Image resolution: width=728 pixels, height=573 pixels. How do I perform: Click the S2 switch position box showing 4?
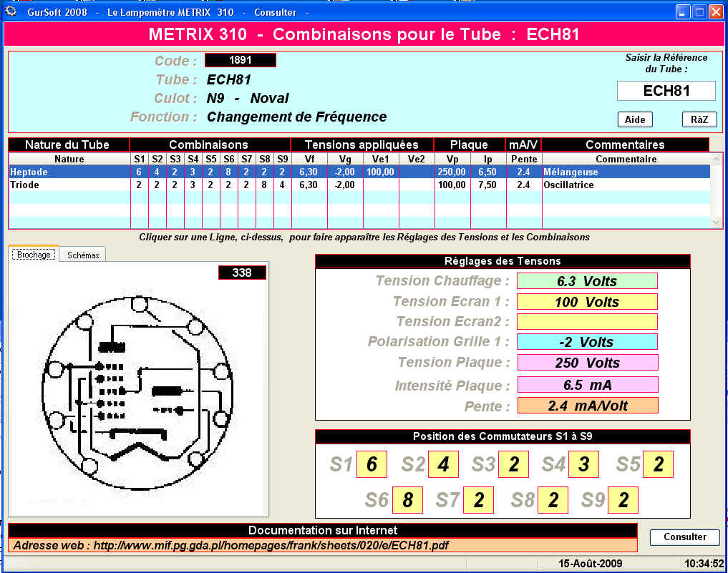[443, 464]
